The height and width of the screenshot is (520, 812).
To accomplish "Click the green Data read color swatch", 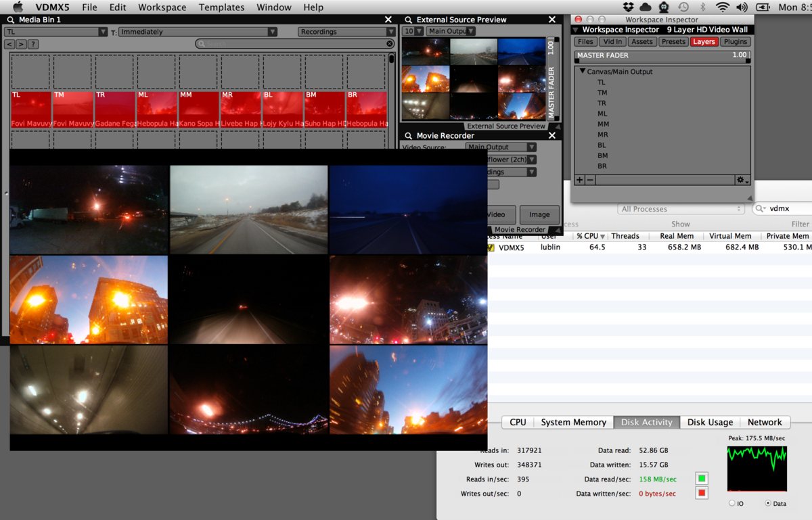I will [x=702, y=479].
